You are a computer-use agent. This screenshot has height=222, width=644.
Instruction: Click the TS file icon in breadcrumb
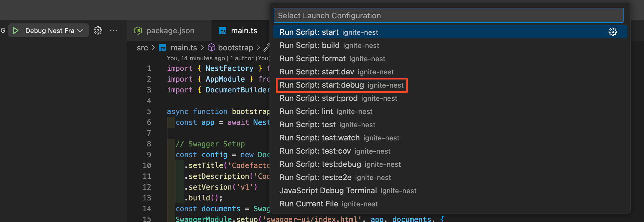[162, 48]
